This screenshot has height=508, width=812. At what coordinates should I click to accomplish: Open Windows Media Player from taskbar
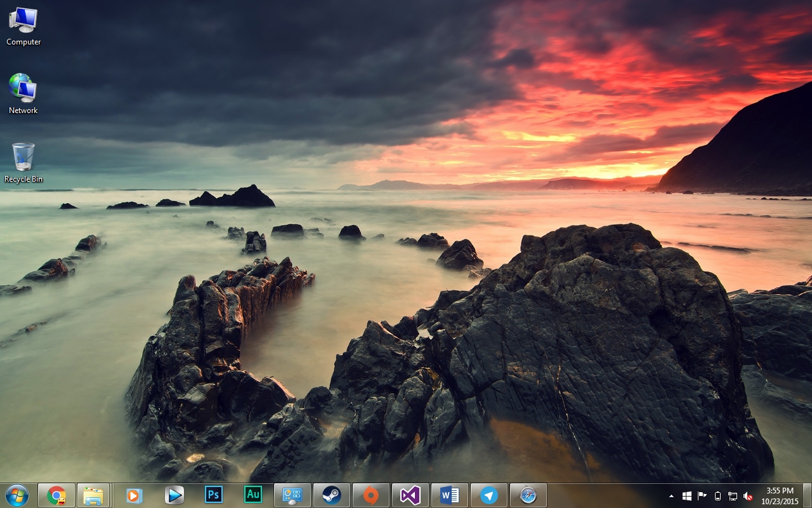(x=134, y=495)
